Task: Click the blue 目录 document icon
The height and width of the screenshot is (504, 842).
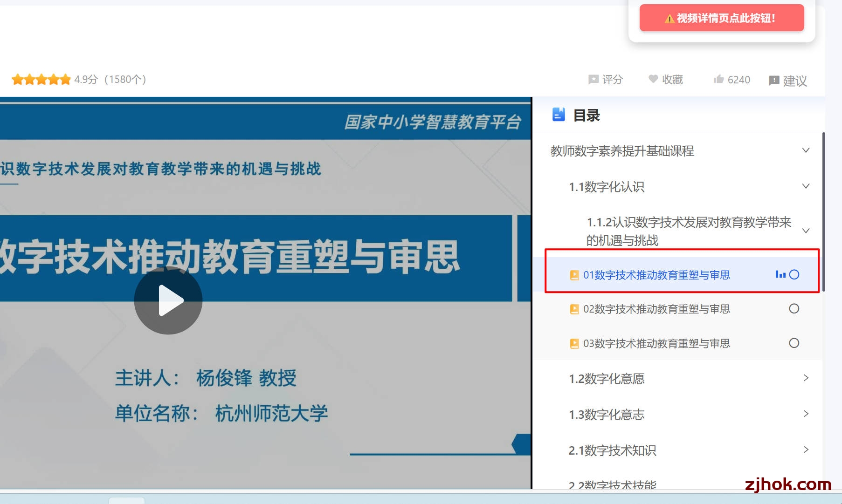Action: click(x=559, y=114)
